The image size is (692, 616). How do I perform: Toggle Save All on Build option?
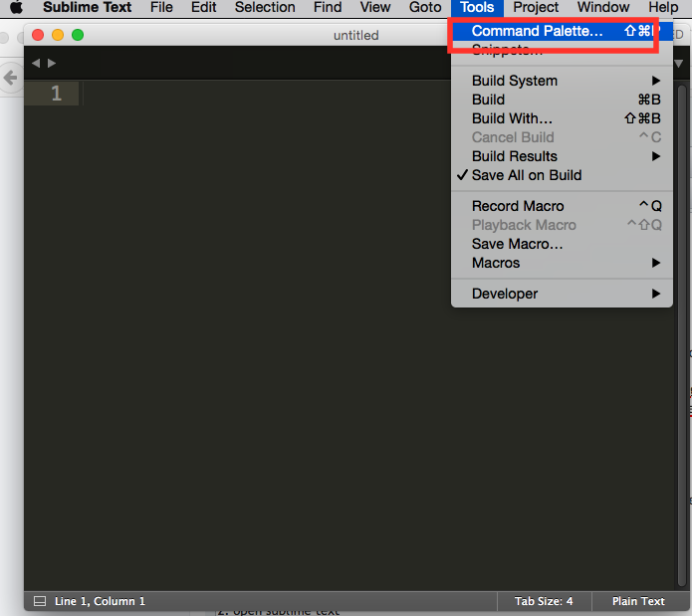click(x=526, y=175)
